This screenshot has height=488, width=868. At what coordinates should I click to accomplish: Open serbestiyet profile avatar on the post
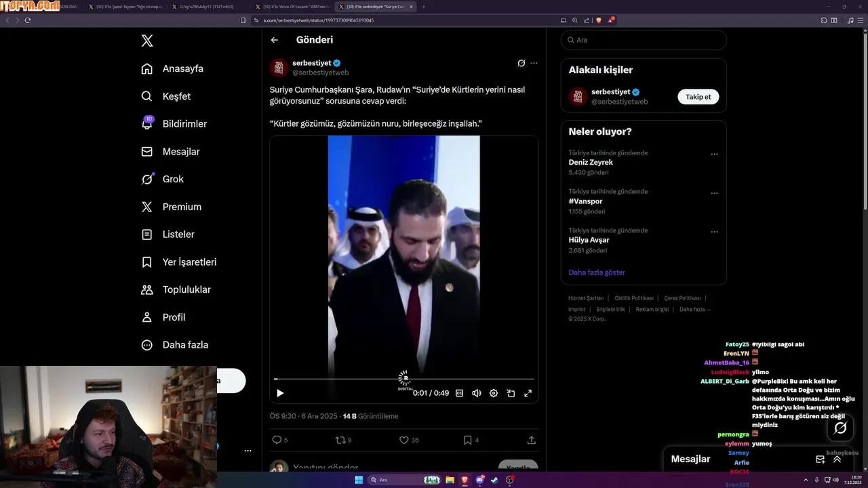[279, 68]
